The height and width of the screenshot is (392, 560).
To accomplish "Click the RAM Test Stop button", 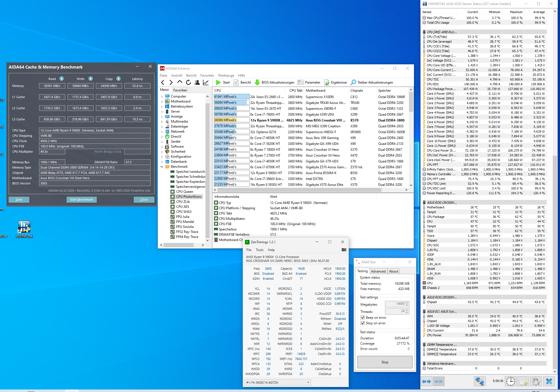I will pos(385,362).
